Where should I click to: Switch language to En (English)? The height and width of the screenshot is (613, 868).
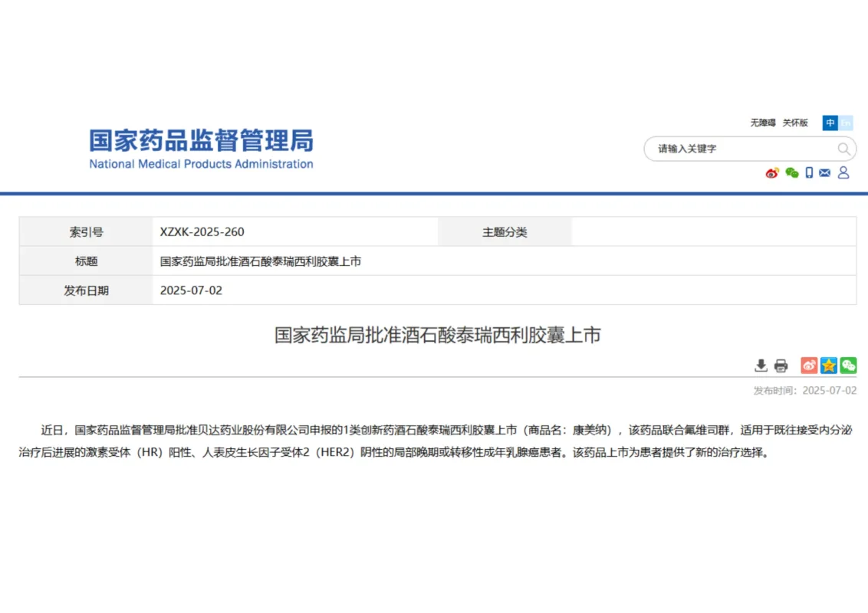point(846,123)
